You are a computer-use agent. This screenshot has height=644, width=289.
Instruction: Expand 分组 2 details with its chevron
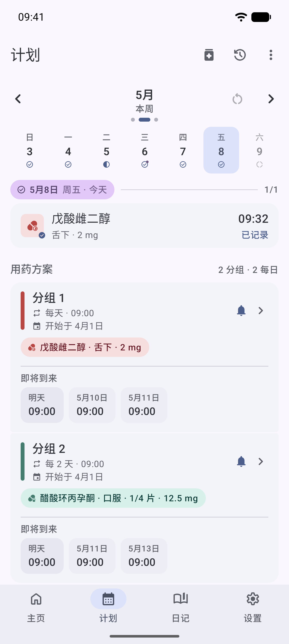click(261, 461)
